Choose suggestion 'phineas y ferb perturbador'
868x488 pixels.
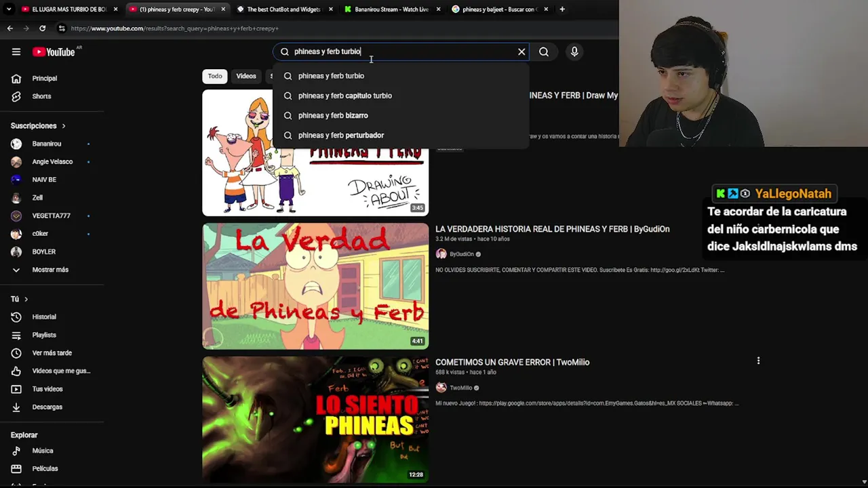coord(400,135)
